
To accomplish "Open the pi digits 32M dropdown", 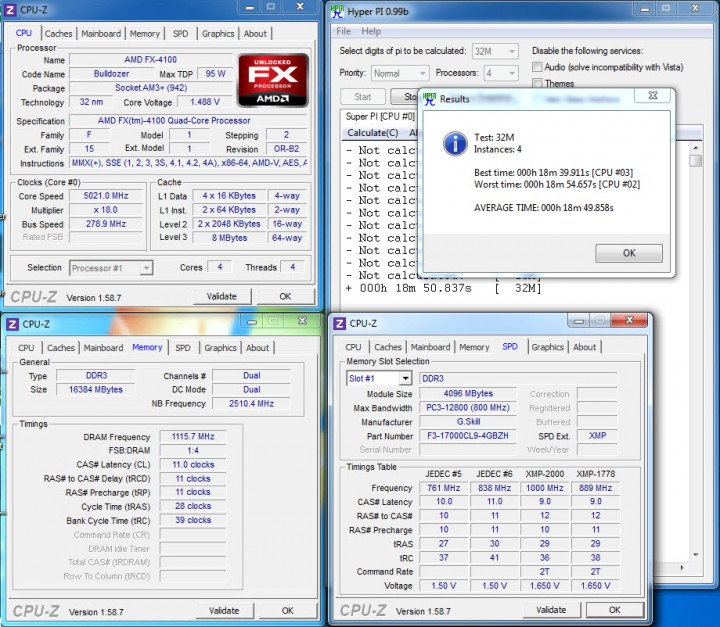I will (495, 51).
